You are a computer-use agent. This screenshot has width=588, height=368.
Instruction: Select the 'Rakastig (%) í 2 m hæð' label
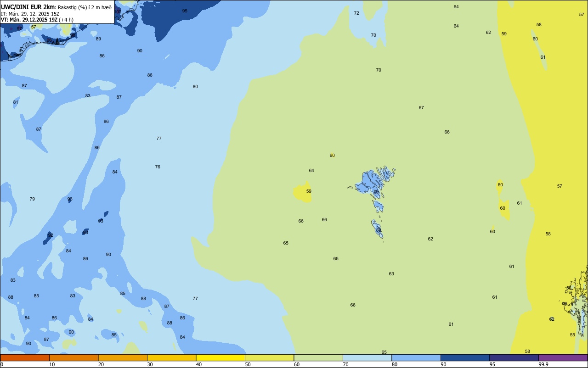pos(85,7)
